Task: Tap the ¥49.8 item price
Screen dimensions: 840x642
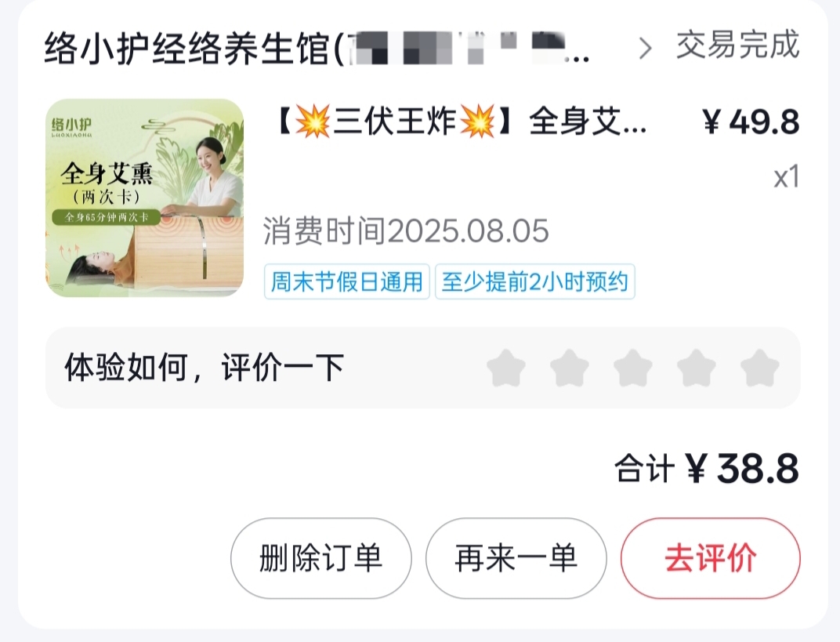Action: [751, 122]
